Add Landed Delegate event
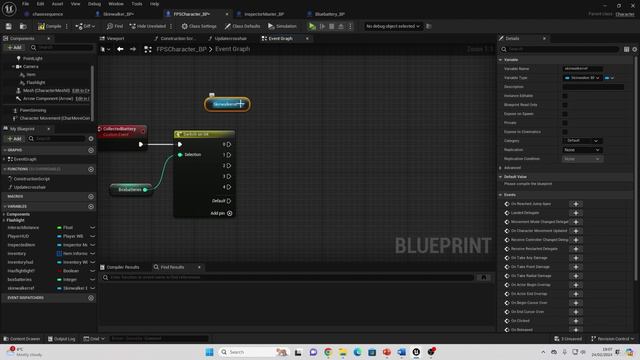The image size is (640, 360). (x=576, y=213)
